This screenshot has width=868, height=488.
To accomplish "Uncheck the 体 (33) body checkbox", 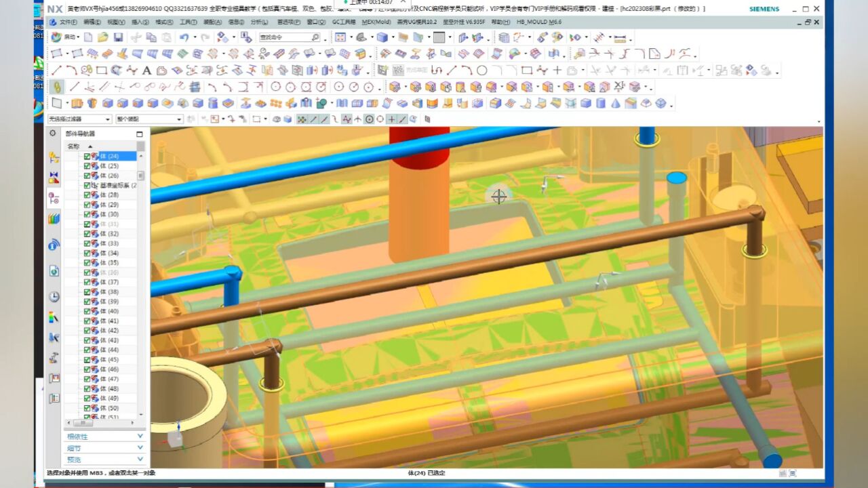I will [87, 243].
